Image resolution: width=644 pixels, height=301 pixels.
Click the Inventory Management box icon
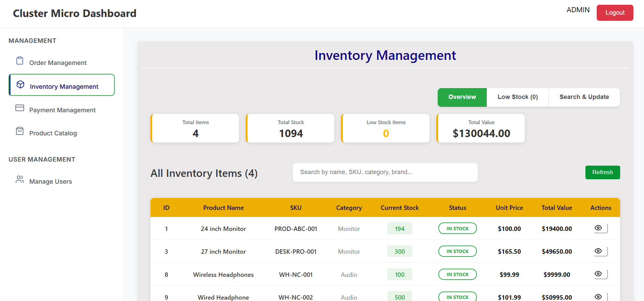20,85
